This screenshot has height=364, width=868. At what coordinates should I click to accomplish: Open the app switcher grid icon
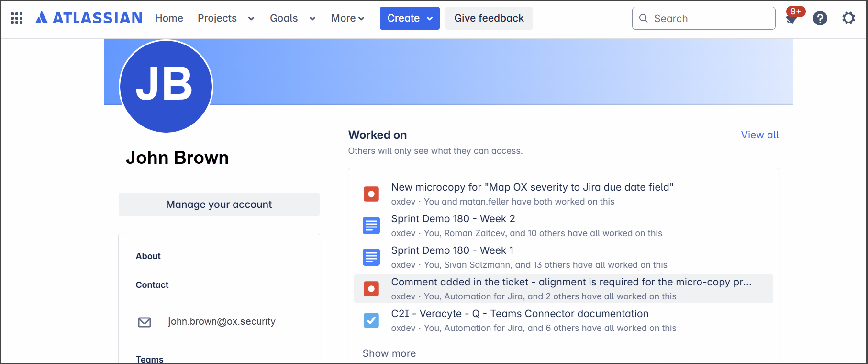tap(17, 18)
